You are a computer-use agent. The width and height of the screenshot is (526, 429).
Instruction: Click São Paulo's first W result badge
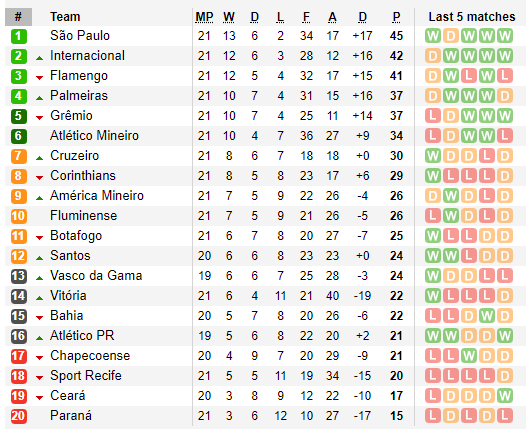pos(433,36)
